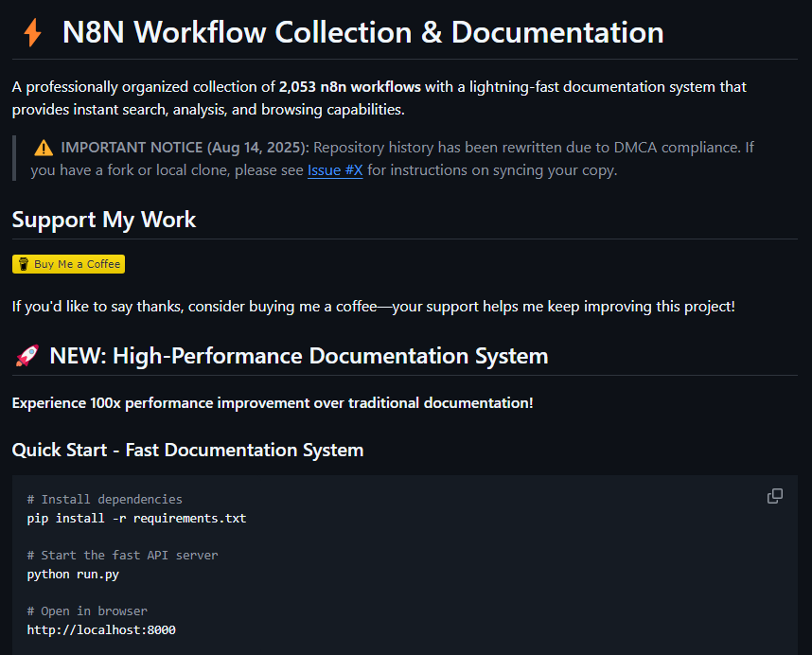Click the bold '2,053 n8n workflows' text

click(x=350, y=87)
